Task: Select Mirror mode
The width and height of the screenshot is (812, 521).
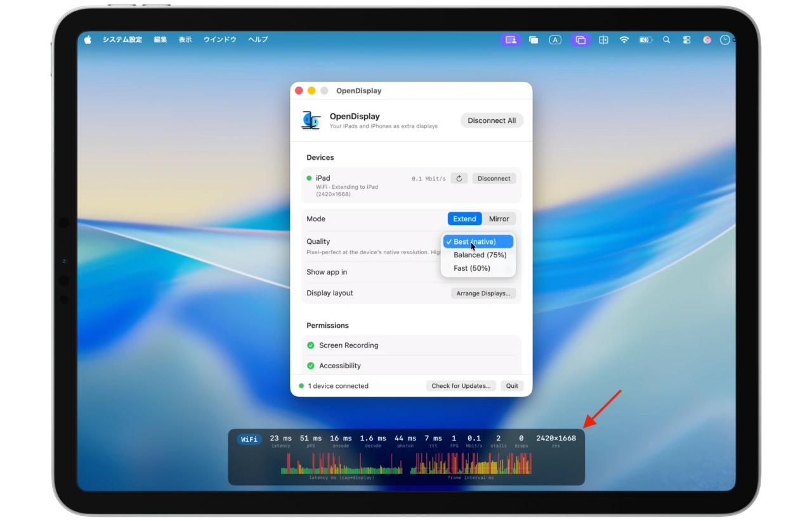Action: click(499, 219)
